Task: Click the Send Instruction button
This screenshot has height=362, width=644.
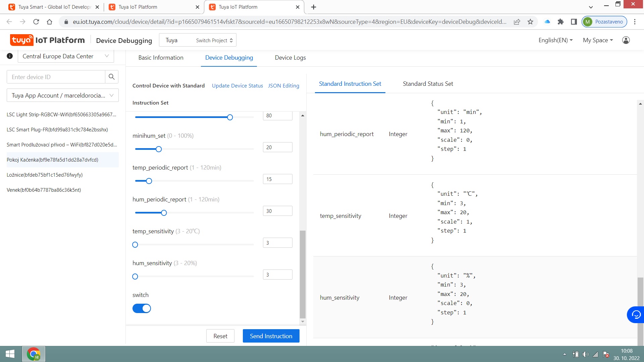Action: pyautogui.click(x=271, y=336)
